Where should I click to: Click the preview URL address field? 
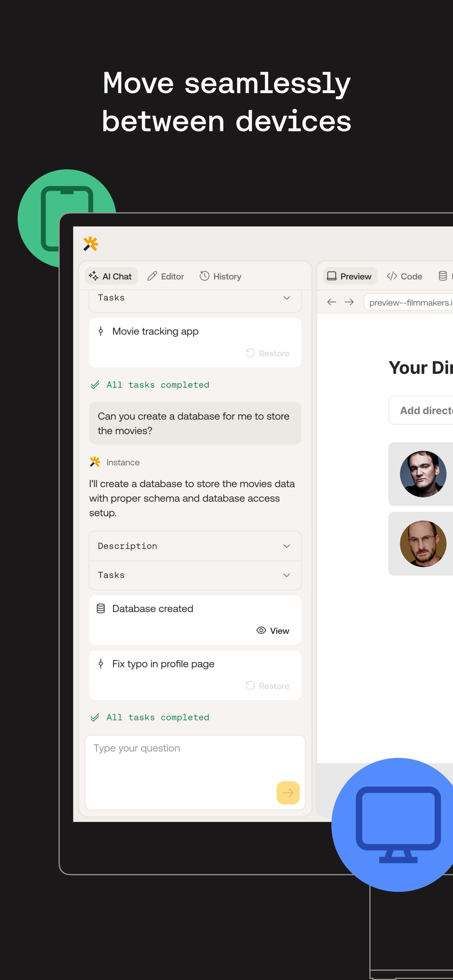tap(409, 302)
